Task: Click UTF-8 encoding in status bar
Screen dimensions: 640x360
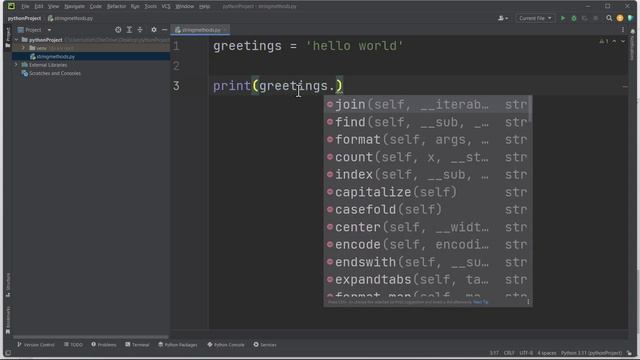Action: pos(526,353)
